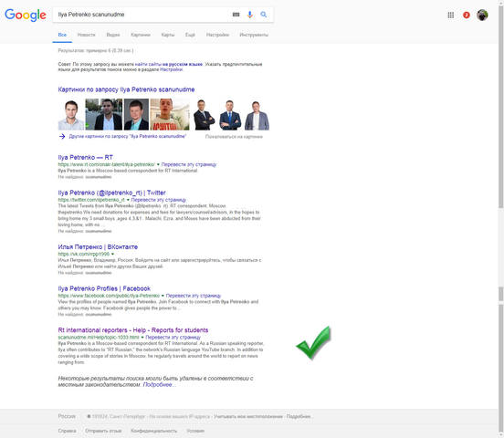Open the fifth thumbnail, man with arms crossed in dark suit
This screenshot has width=504, height=438.
click(x=204, y=114)
